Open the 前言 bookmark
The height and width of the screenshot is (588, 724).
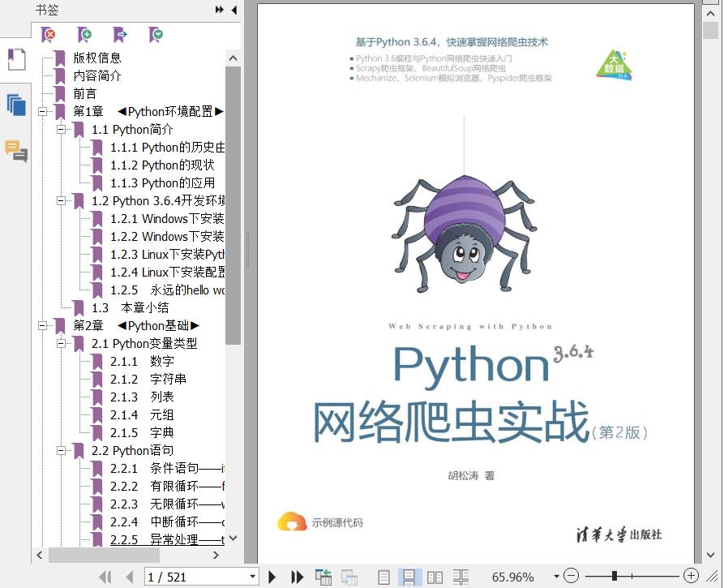click(85, 94)
